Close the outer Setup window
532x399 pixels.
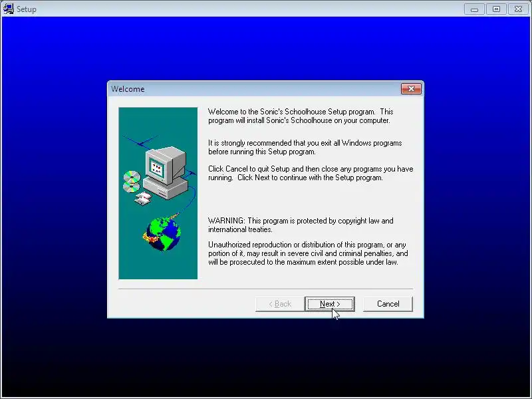point(518,9)
